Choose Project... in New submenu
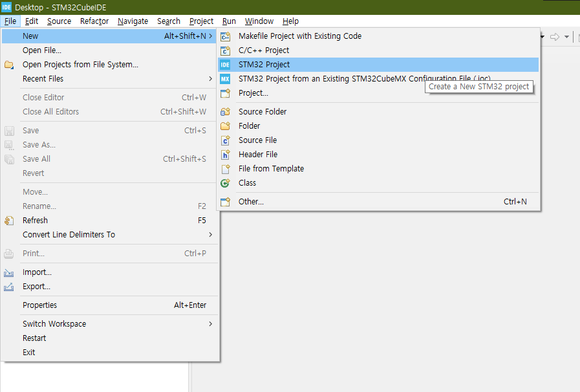 point(378,93)
